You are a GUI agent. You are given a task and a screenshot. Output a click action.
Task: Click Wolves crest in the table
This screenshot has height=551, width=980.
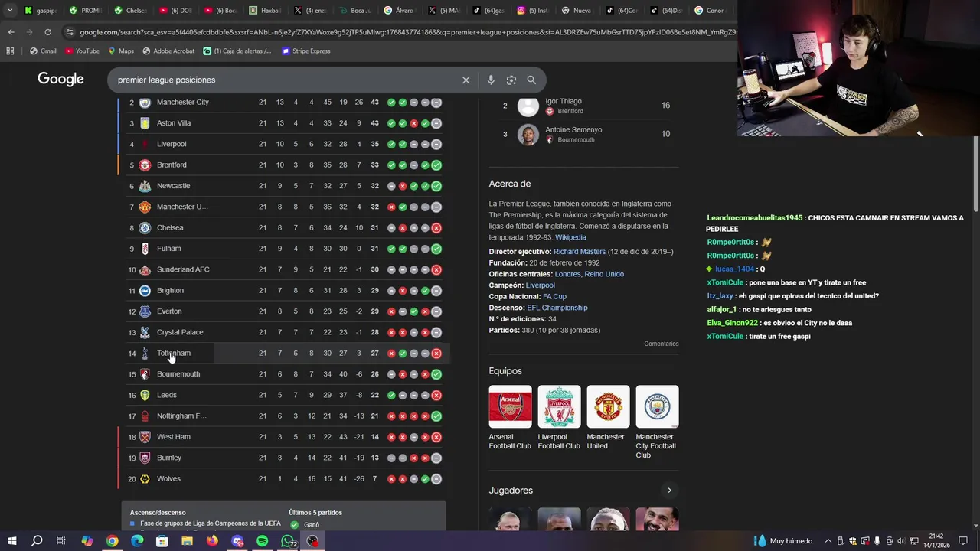tap(145, 478)
